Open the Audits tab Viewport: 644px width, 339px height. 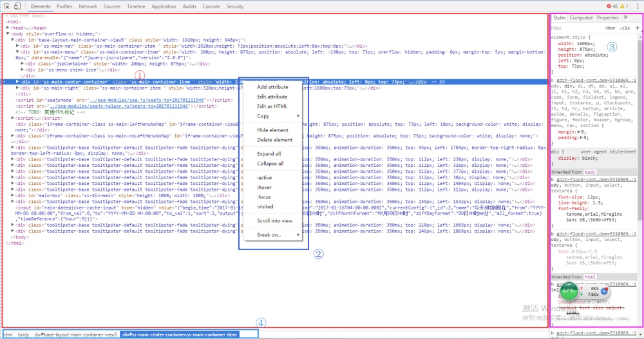(x=189, y=6)
